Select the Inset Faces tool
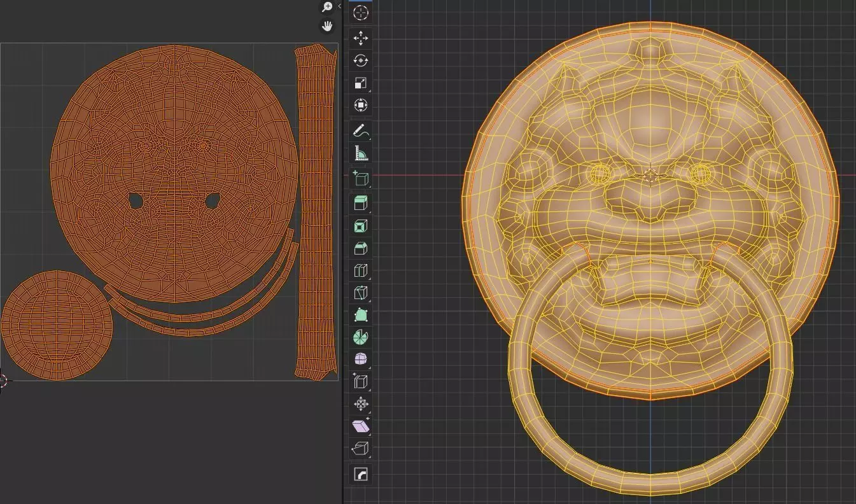856x504 pixels. pos(361,226)
